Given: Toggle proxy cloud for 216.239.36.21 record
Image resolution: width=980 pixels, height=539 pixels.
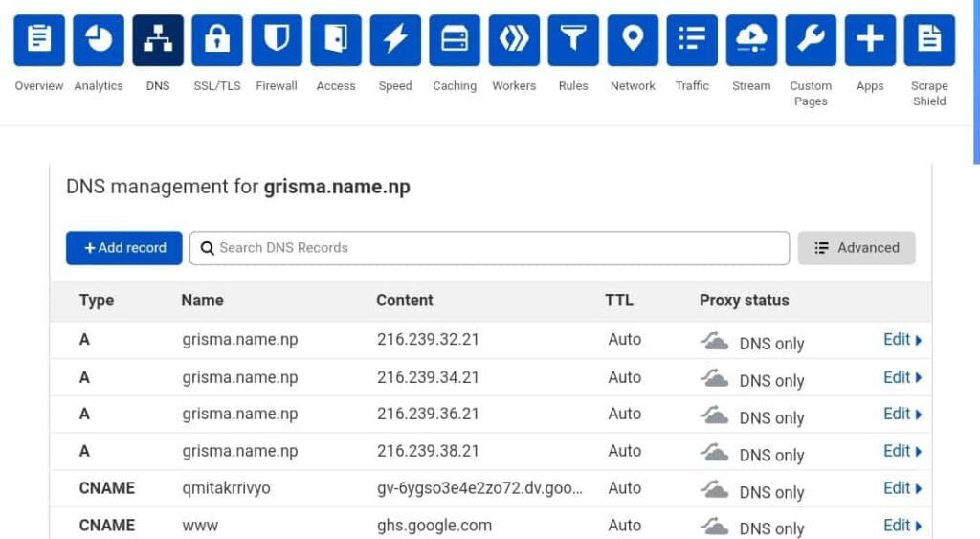Looking at the screenshot, I should coord(714,415).
